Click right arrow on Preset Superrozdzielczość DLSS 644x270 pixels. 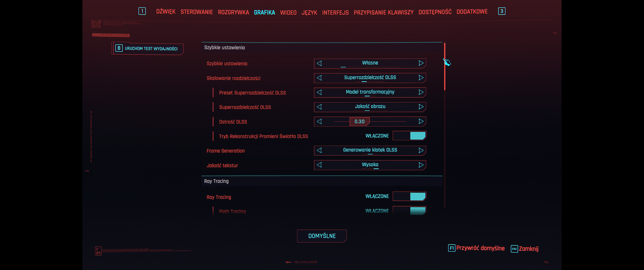click(x=421, y=92)
